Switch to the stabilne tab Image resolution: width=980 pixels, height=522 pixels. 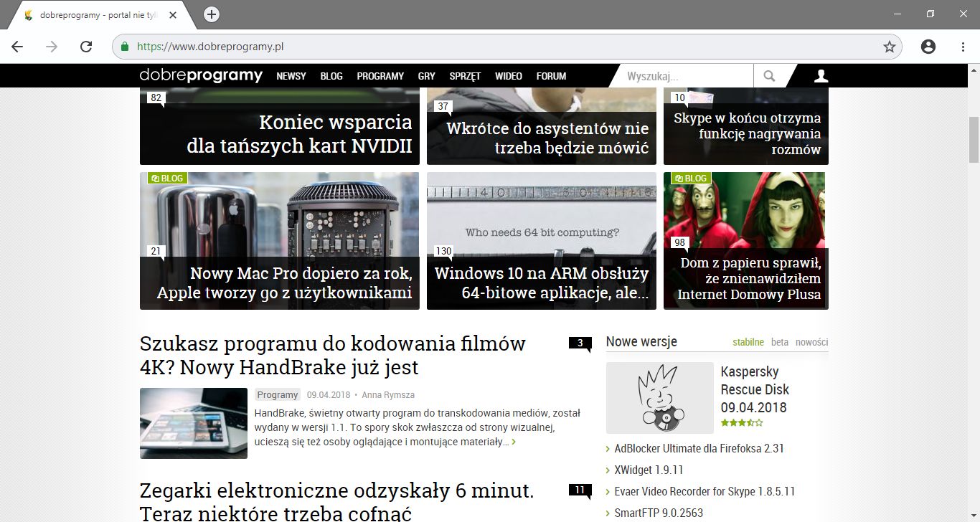748,342
